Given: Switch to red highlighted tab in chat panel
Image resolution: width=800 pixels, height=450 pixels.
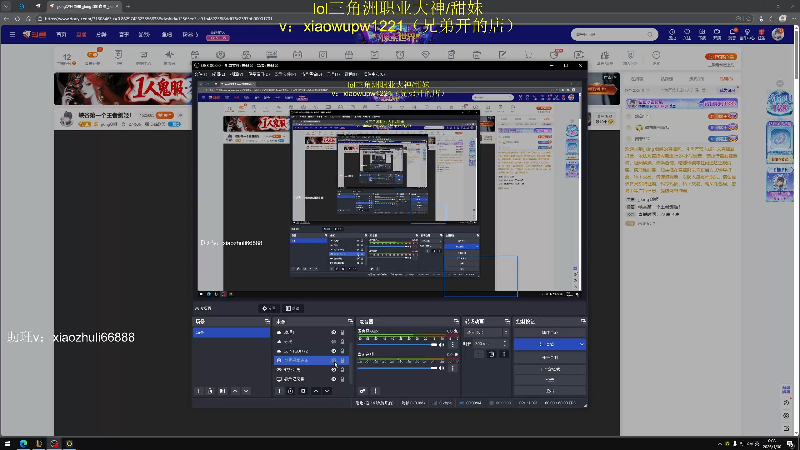Looking at the screenshot, I should point(726,79).
